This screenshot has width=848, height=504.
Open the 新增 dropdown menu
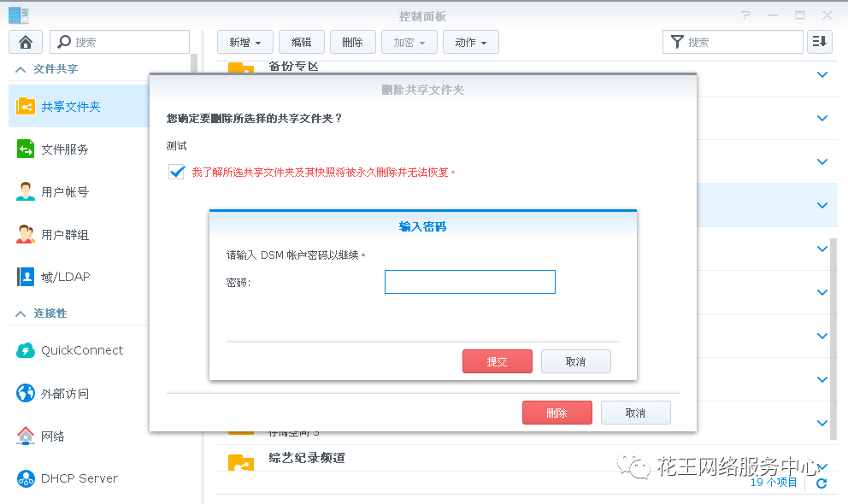[244, 41]
